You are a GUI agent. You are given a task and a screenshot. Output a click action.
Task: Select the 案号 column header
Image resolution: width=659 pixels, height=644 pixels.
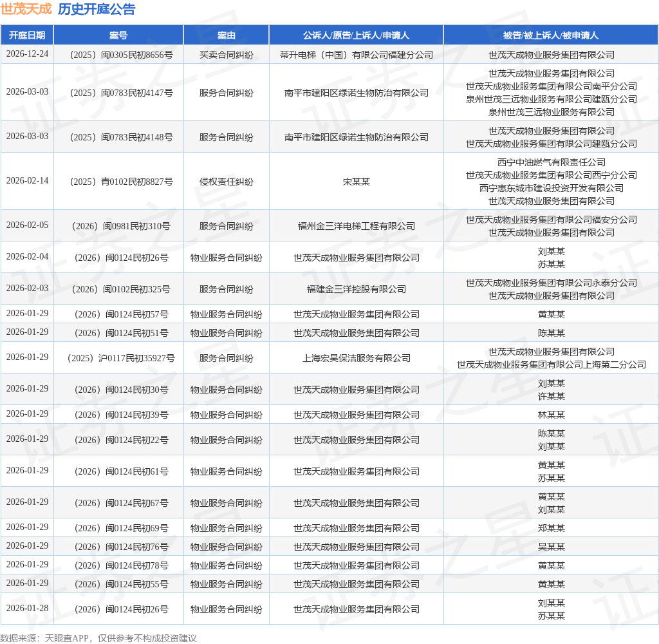tap(118, 35)
